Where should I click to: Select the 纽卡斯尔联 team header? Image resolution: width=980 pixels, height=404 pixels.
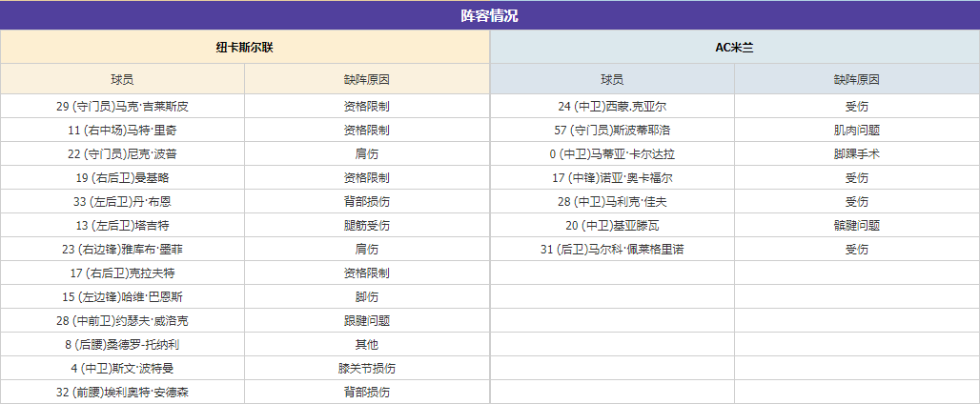coord(244,48)
